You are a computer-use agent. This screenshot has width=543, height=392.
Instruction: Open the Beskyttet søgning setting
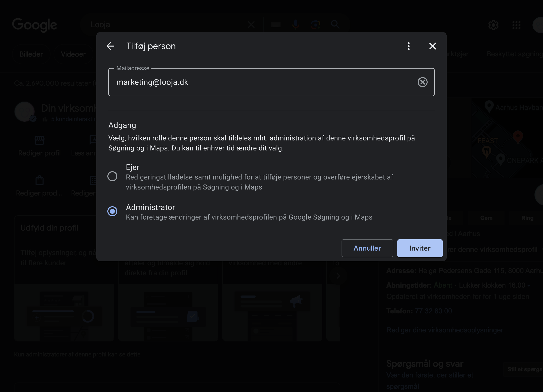[515, 54]
